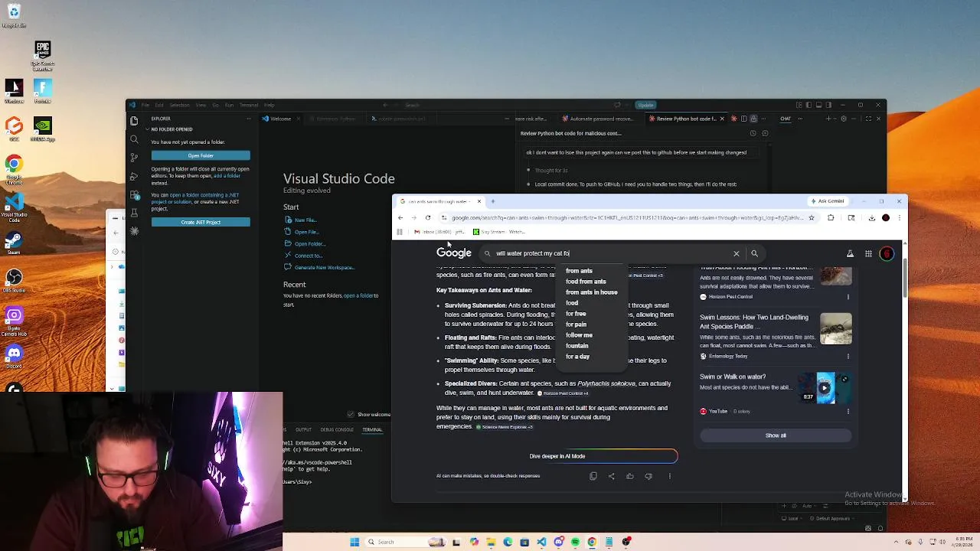
Task: Choose the 'from ants in house' suggestion
Action: [x=591, y=292]
